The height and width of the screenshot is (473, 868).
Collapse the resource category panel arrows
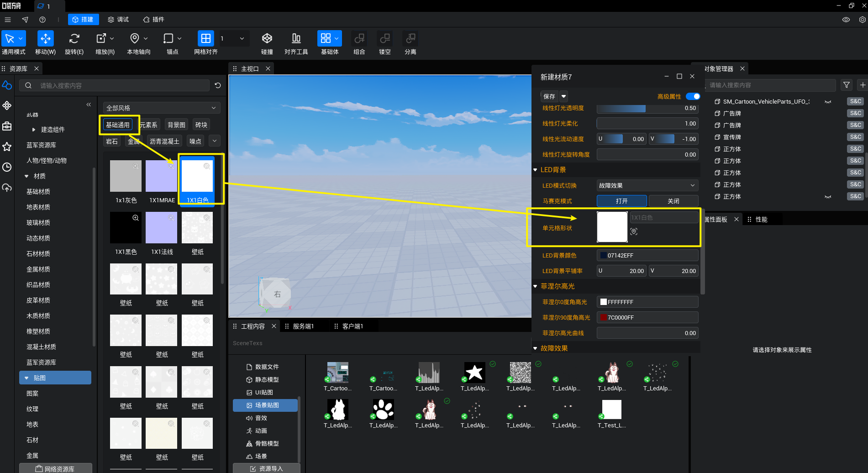[x=89, y=105]
